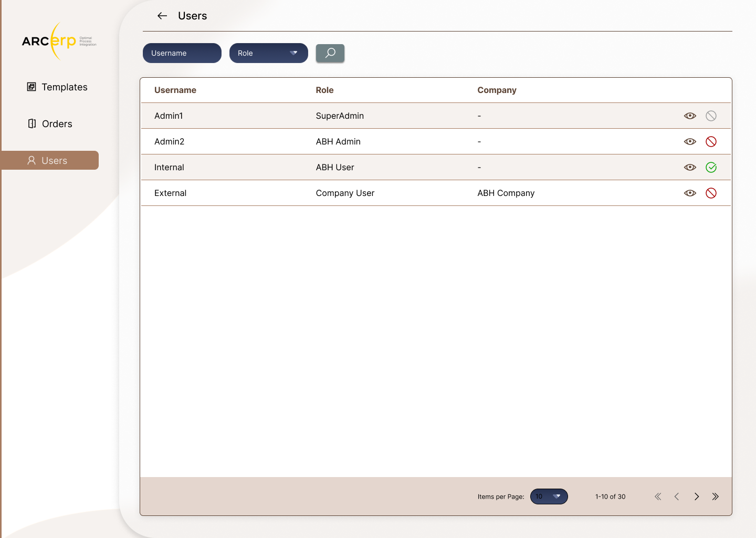The width and height of the screenshot is (756, 538).
Task: Click the Company column header
Action: point(497,90)
